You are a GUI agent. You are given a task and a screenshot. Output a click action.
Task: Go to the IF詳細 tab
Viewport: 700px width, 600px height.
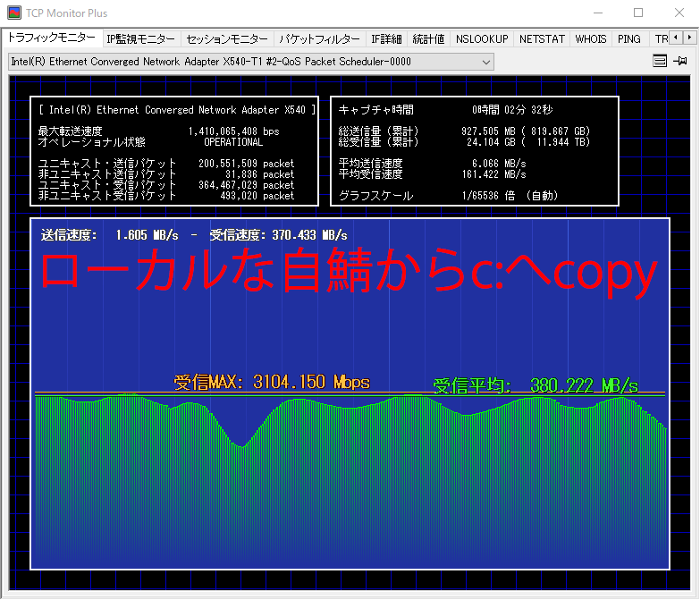[x=386, y=39]
